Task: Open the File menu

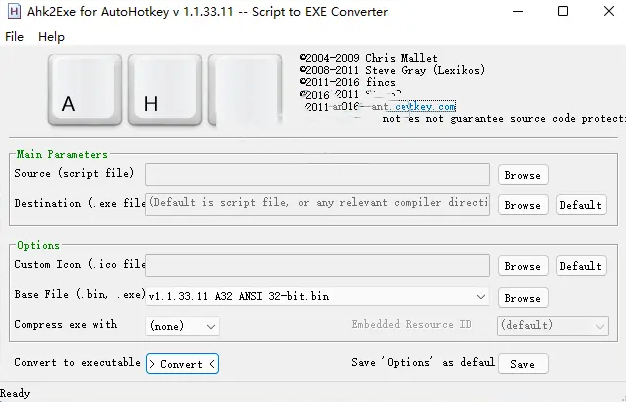Action: (14, 37)
